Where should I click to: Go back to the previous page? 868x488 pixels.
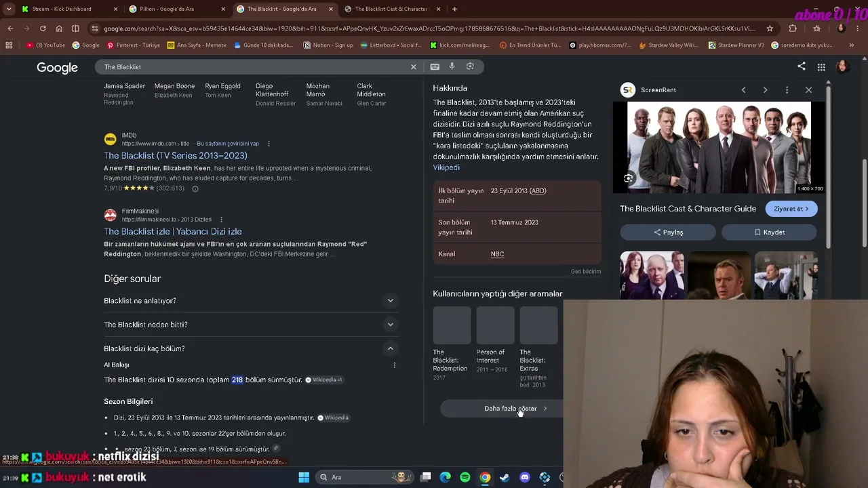tap(10, 28)
